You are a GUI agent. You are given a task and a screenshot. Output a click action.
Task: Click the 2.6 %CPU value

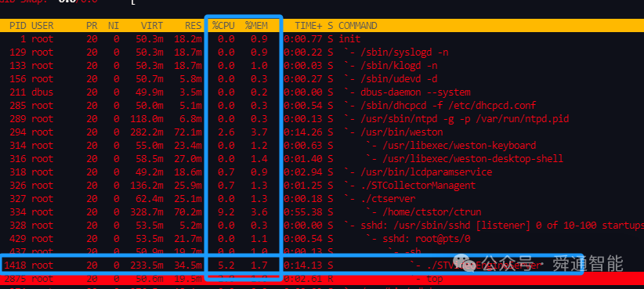tap(226, 132)
